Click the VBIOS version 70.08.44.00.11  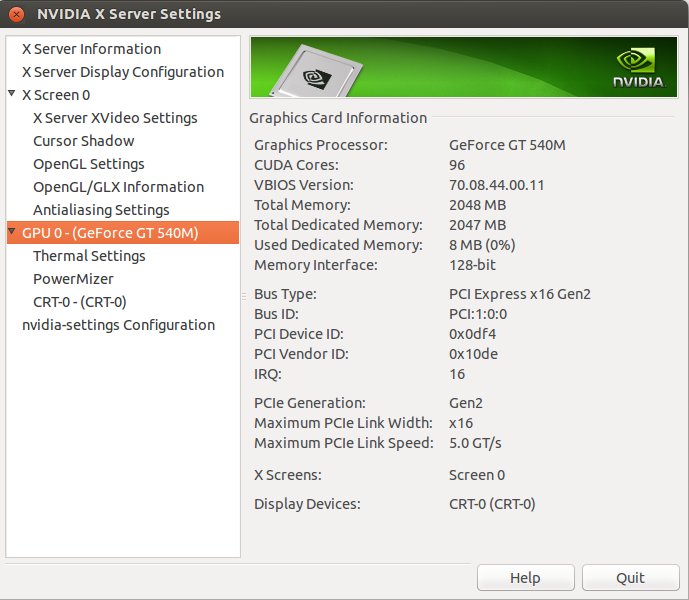pos(497,185)
